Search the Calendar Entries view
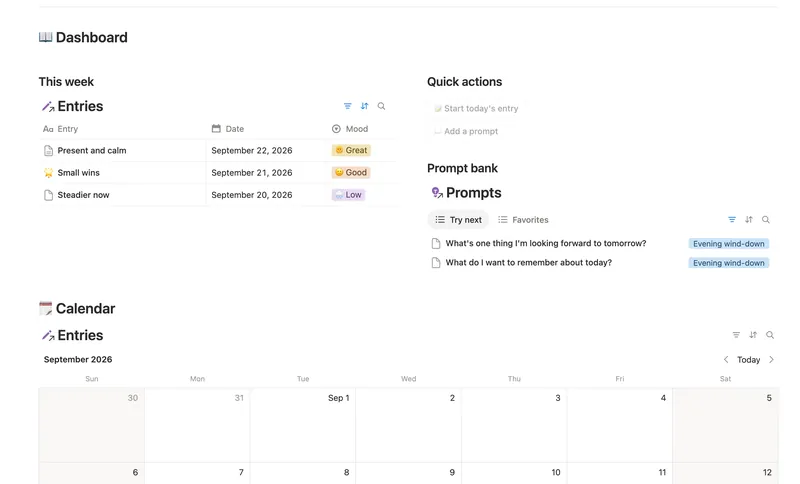Image resolution: width=800 pixels, height=484 pixels. click(x=770, y=335)
